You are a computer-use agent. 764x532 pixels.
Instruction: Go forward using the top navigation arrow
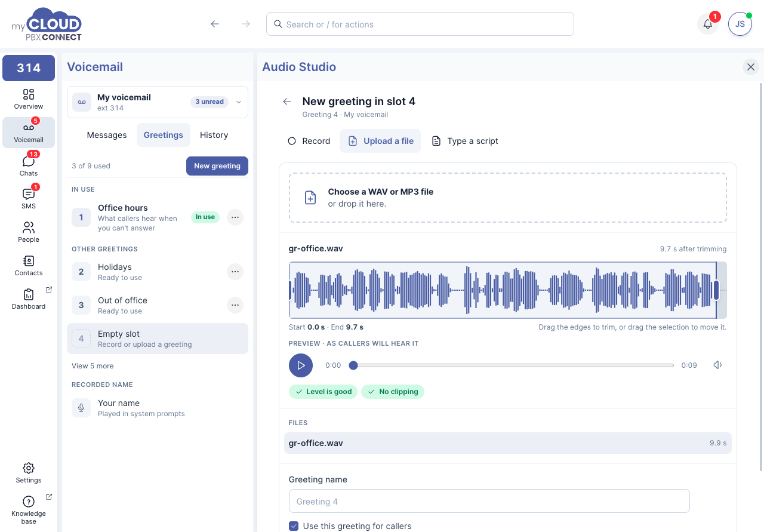[246, 24]
